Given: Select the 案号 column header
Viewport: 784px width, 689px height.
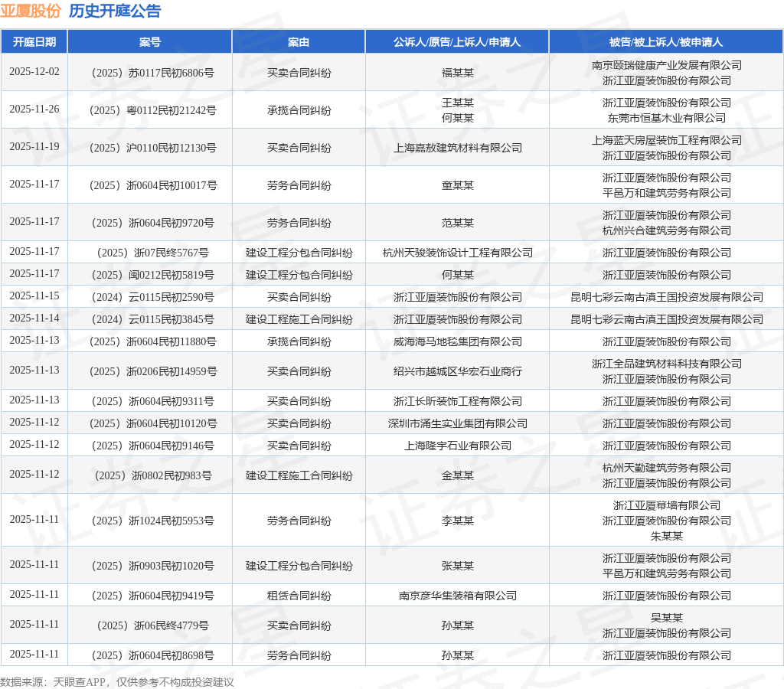Looking at the screenshot, I should tap(149, 42).
